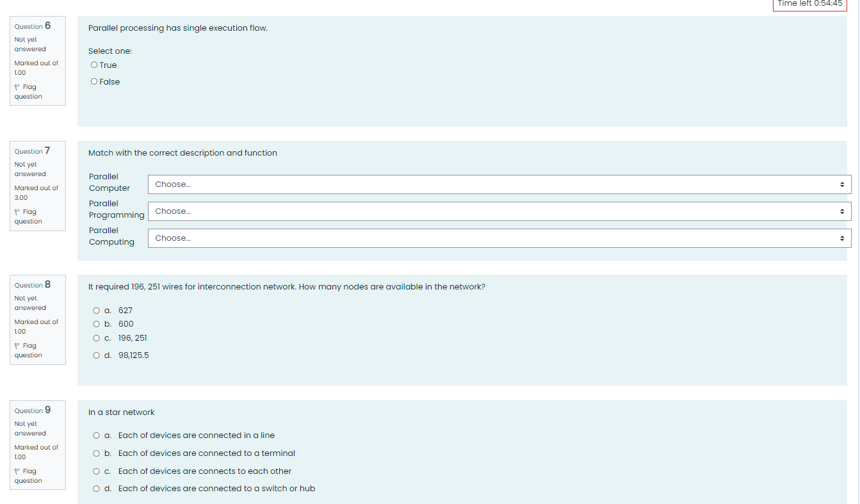Choose option a. 627 in question 8

coord(97,310)
